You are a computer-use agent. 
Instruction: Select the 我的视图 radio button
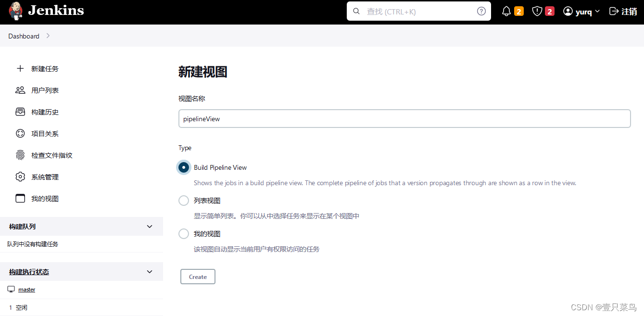tap(183, 234)
